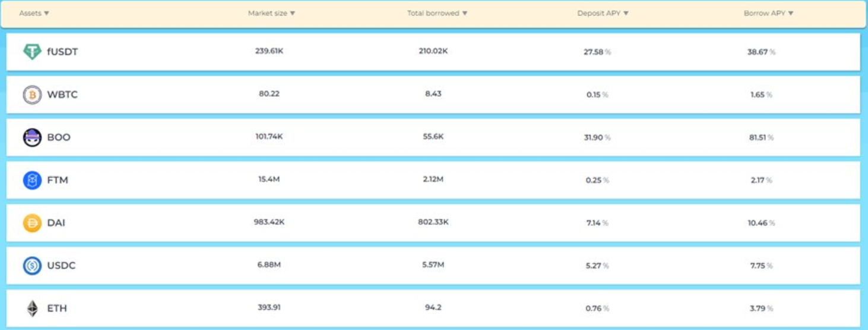Click BOO deposit APY 31.90%
Viewport: 868px width, 330px height.
(x=597, y=137)
